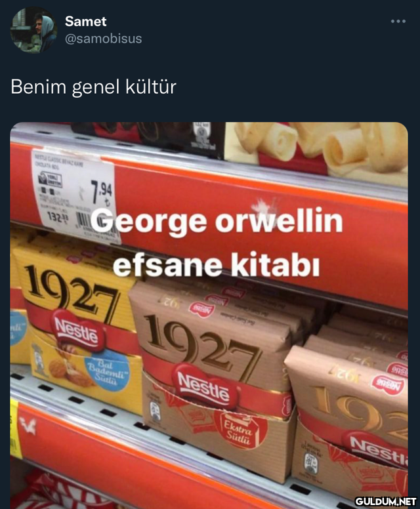This screenshot has width=420, height=509.
Task: Open Samet's profile avatar picture
Action: pos(33,30)
